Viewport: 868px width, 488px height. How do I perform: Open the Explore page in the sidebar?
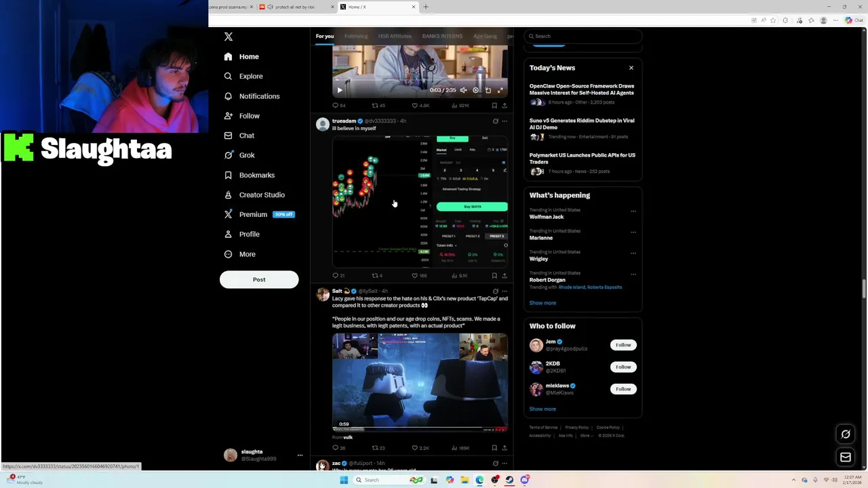point(243,76)
